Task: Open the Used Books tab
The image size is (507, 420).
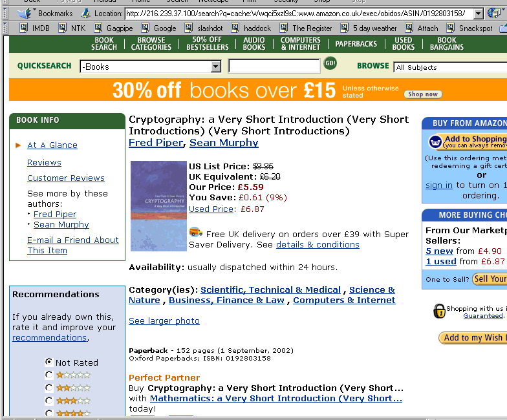Action: 404,44
